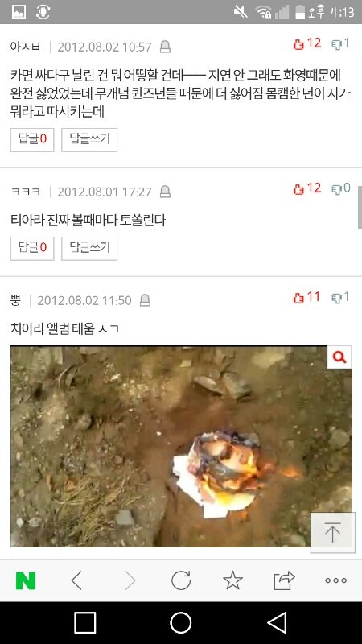Dislike the comment by 아ㅅㅂ
The height and width of the screenshot is (644, 362).
(x=340, y=43)
